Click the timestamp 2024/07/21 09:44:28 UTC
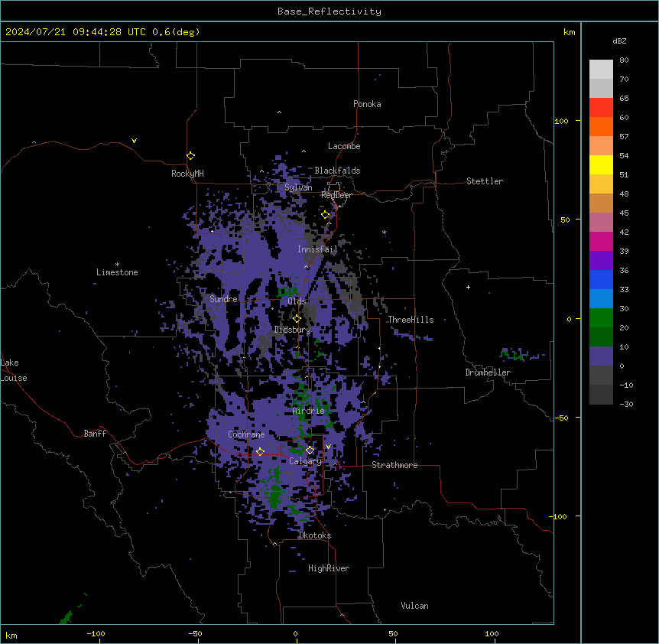The height and width of the screenshot is (644, 659). pyautogui.click(x=75, y=32)
